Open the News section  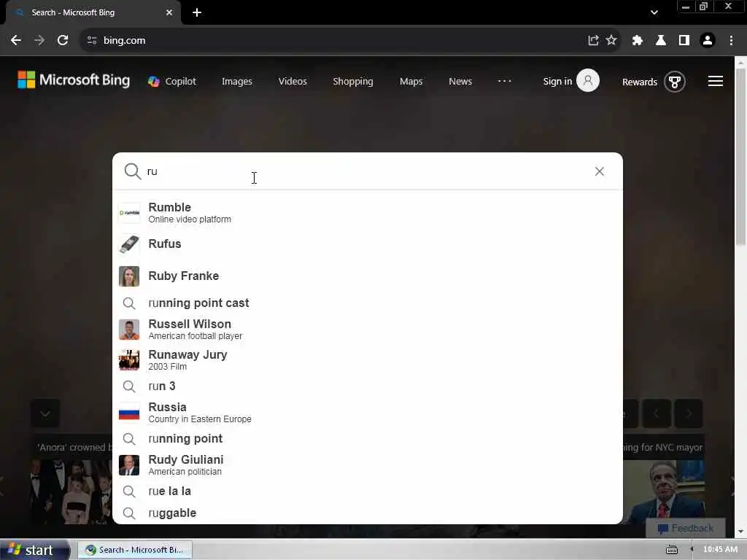coord(460,82)
